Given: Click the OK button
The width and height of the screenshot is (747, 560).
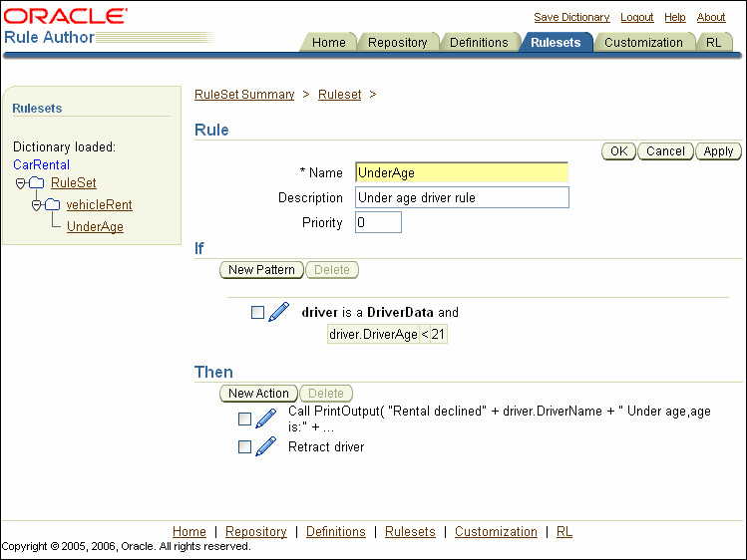Looking at the screenshot, I should tap(619, 151).
